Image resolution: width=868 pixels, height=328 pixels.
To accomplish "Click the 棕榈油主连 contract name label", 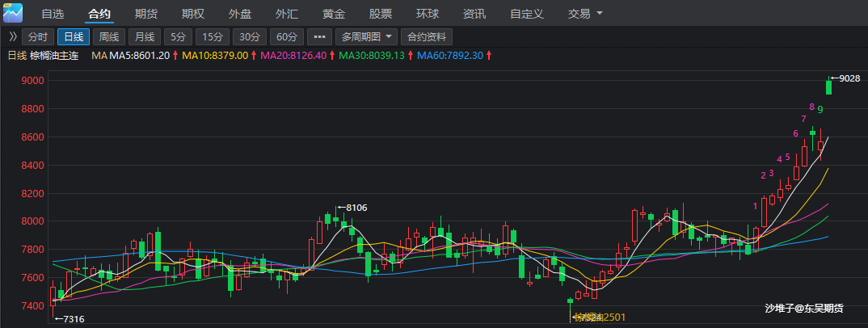I will click(x=54, y=55).
